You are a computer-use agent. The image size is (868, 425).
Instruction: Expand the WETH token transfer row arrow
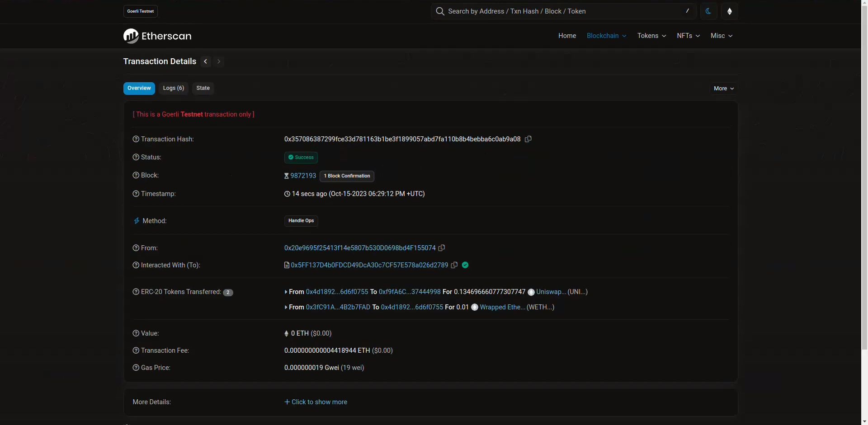coord(286,307)
